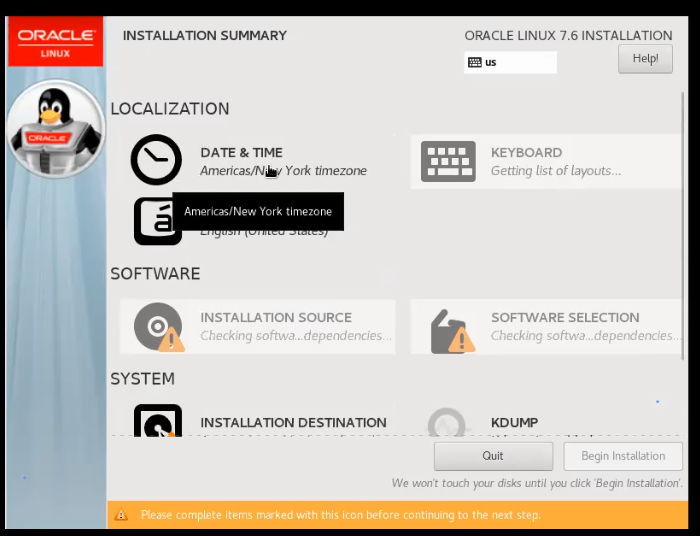Open KEYBOARD settings label
The width and height of the screenshot is (700, 536).
pos(526,153)
